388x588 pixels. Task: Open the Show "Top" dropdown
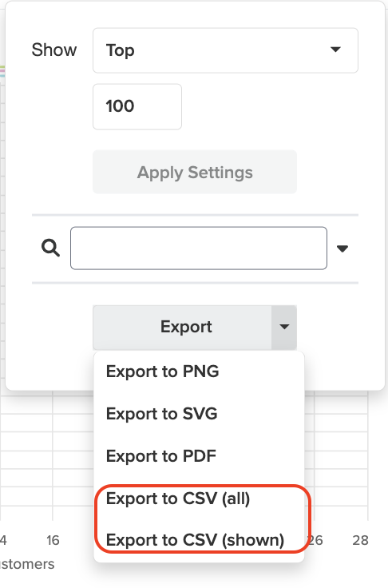[225, 50]
